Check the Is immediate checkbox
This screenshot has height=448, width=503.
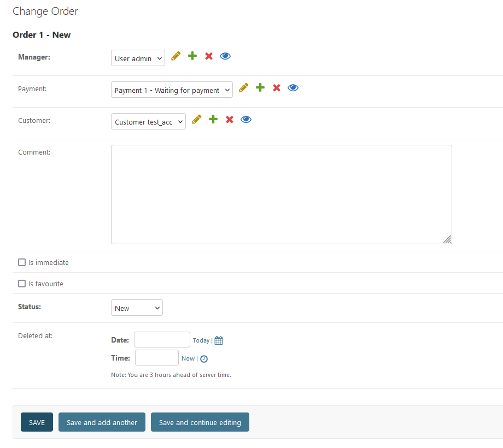22,262
